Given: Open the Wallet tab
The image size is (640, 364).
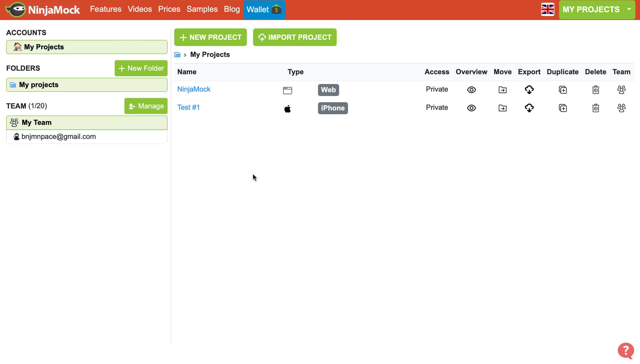Looking at the screenshot, I should click(x=264, y=10).
